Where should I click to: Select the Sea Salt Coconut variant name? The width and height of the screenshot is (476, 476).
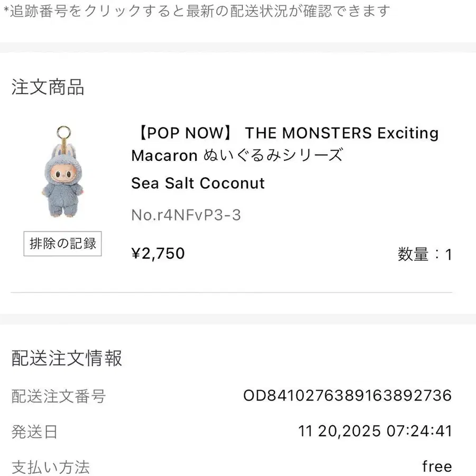click(198, 184)
